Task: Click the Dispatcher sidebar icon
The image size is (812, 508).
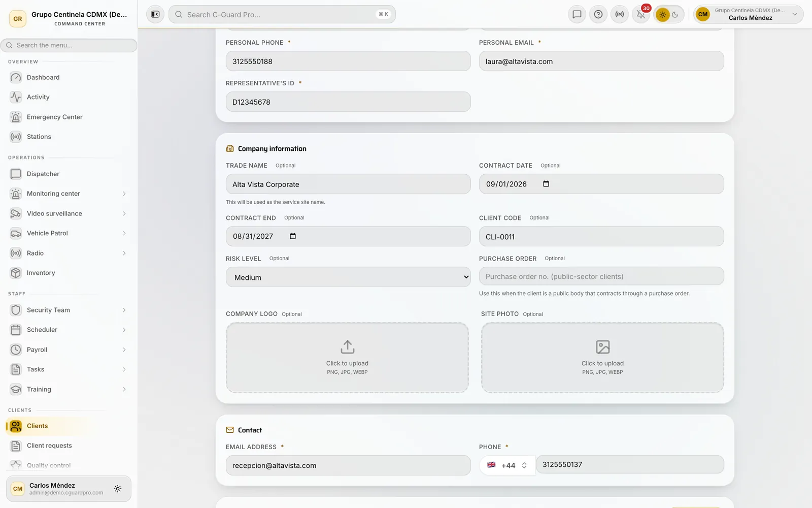Action: (x=16, y=174)
